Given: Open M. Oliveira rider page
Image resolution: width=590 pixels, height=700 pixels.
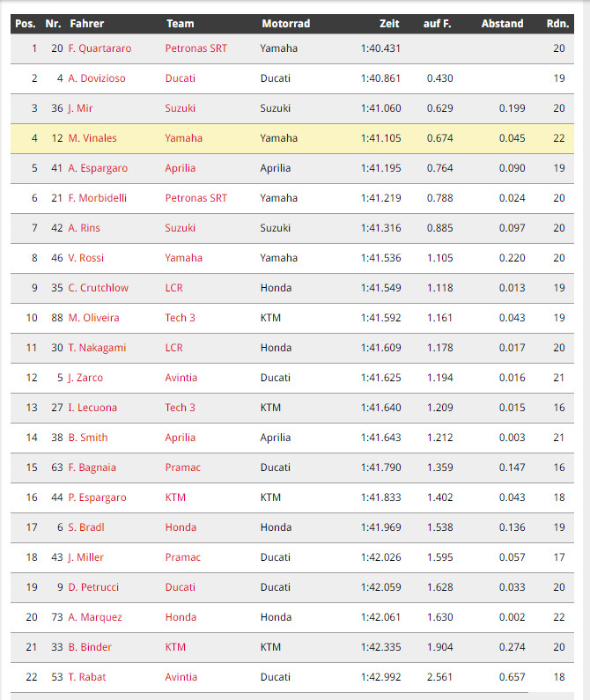Looking at the screenshot, I should (x=94, y=317).
